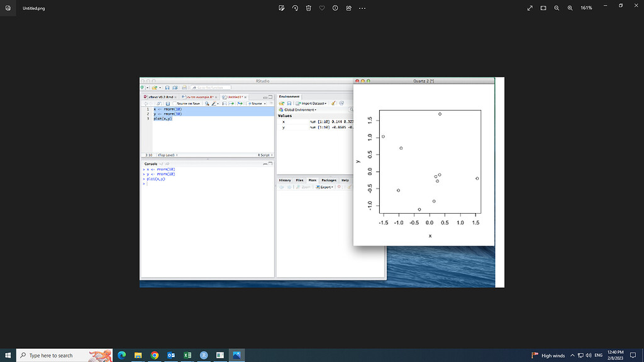Run the selected code with the Run icon

coord(232,103)
